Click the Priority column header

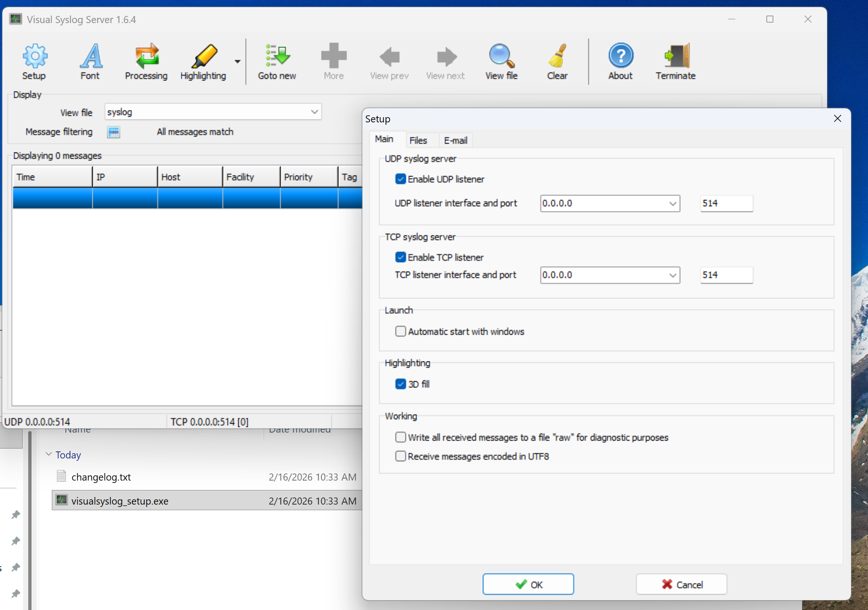309,177
